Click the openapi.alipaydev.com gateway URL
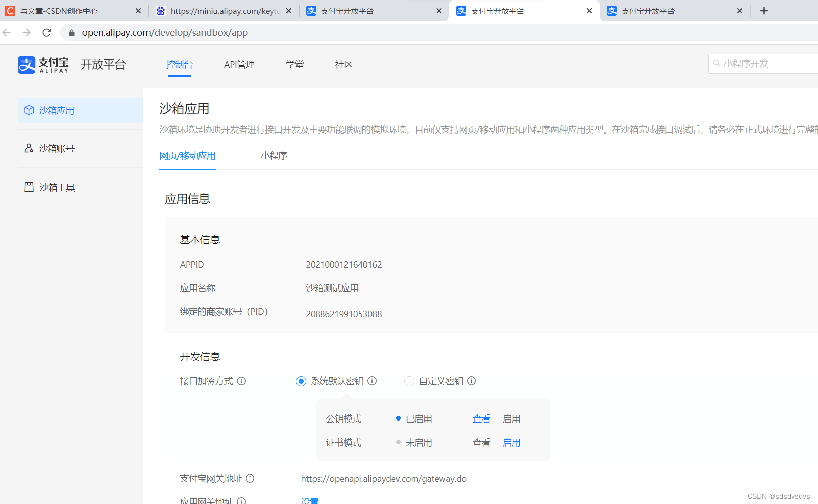This screenshot has width=818, height=504. pos(384,479)
